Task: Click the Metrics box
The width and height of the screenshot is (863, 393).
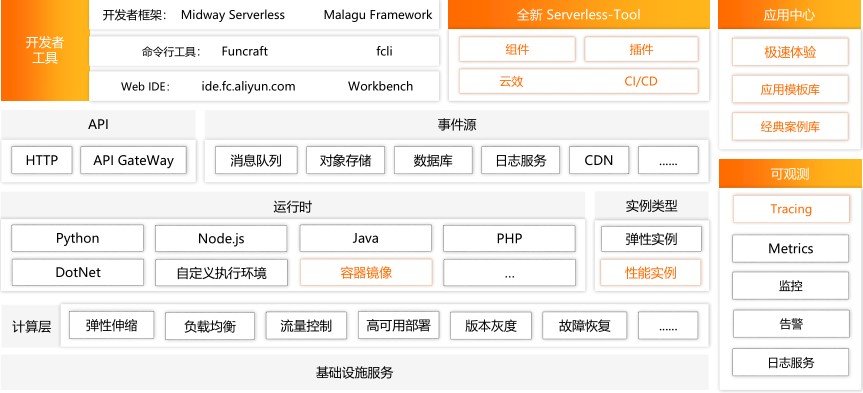Action: click(x=790, y=248)
